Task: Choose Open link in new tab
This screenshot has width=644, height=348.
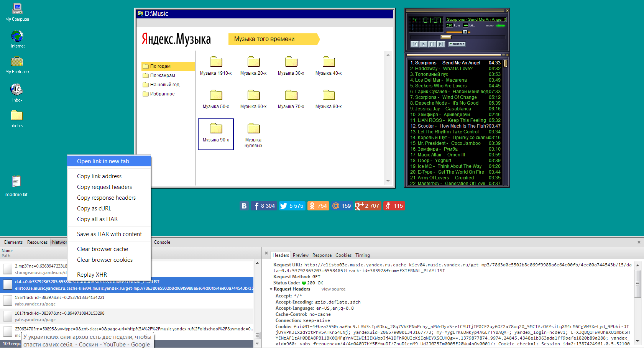Action: [x=109, y=161]
